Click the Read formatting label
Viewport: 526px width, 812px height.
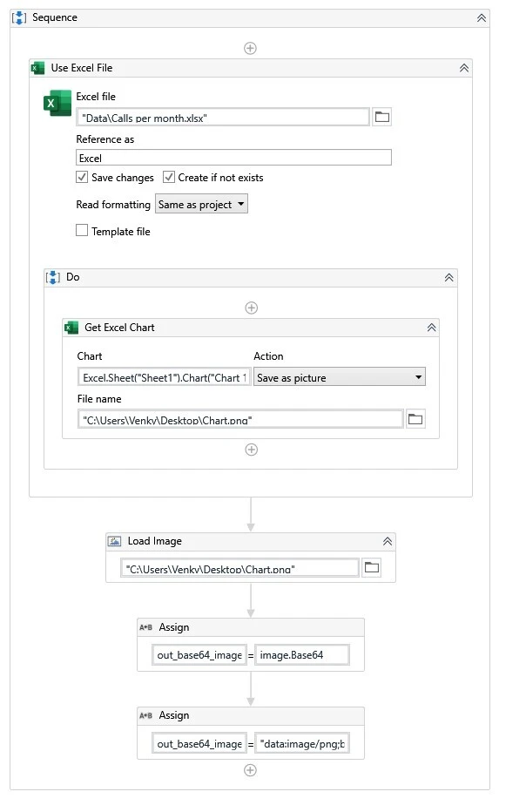pos(113,205)
